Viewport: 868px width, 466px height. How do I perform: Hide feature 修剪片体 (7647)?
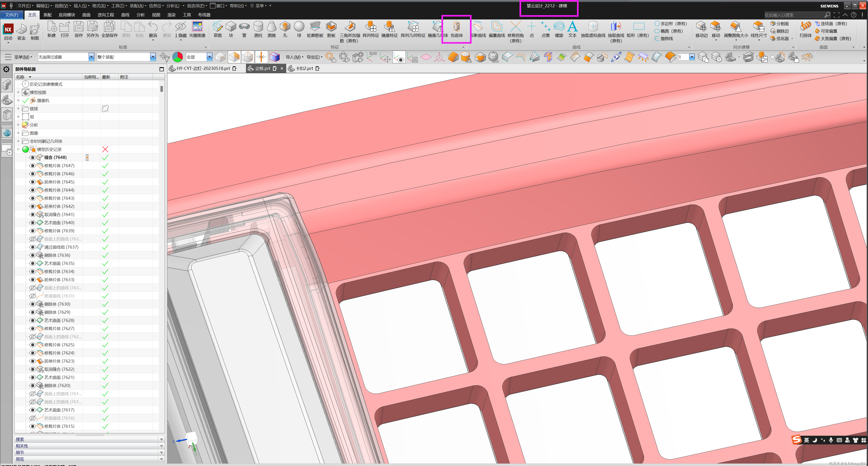coord(33,165)
